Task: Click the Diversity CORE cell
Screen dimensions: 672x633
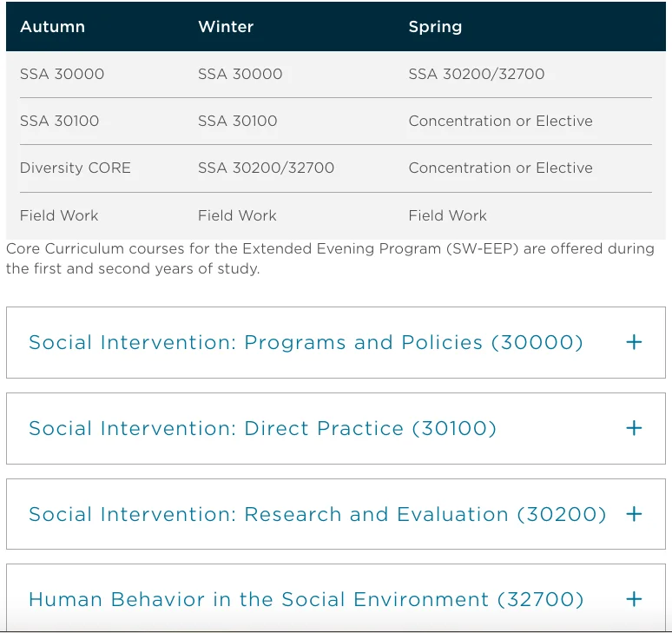Action: [x=76, y=168]
